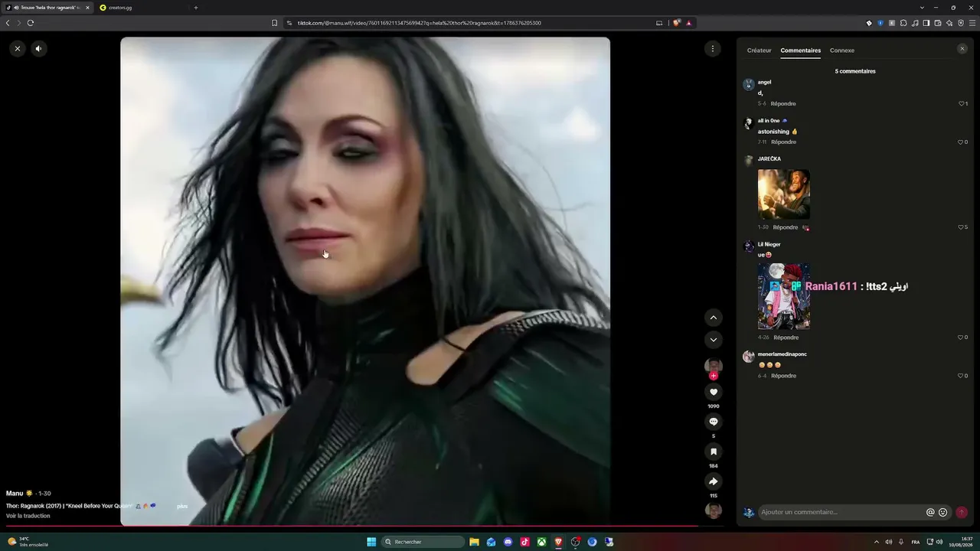
Task: Like Lil Nieger's comment
Action: coord(962,337)
